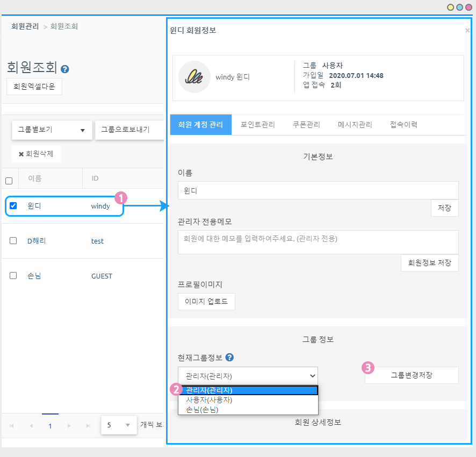Switch to the 포인트관리 tab
This screenshot has height=457, width=476.
pyautogui.click(x=258, y=125)
